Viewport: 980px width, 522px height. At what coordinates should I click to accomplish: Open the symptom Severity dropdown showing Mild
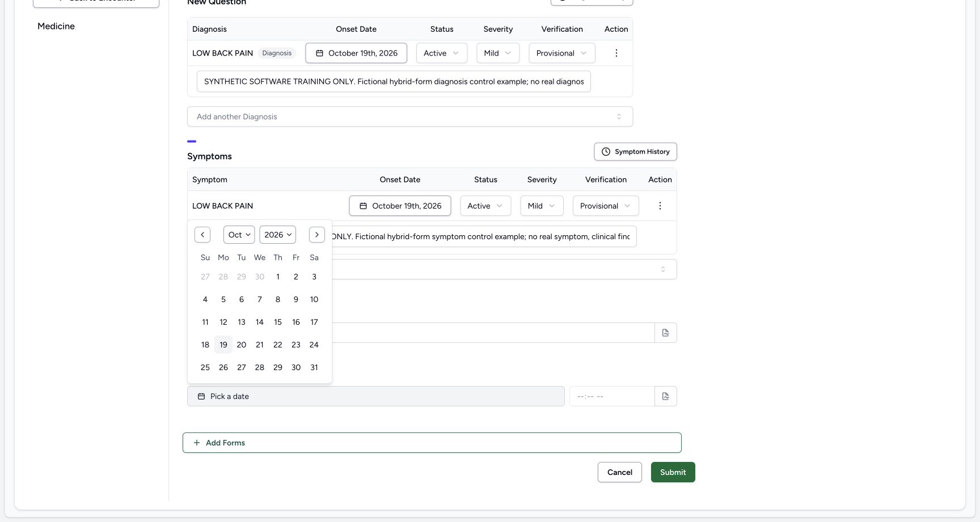click(542, 206)
